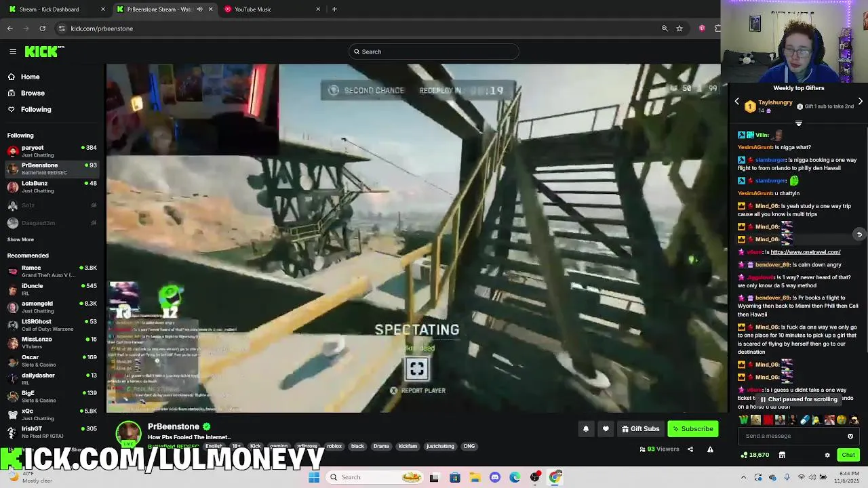Click the Kick search field

point(434,52)
